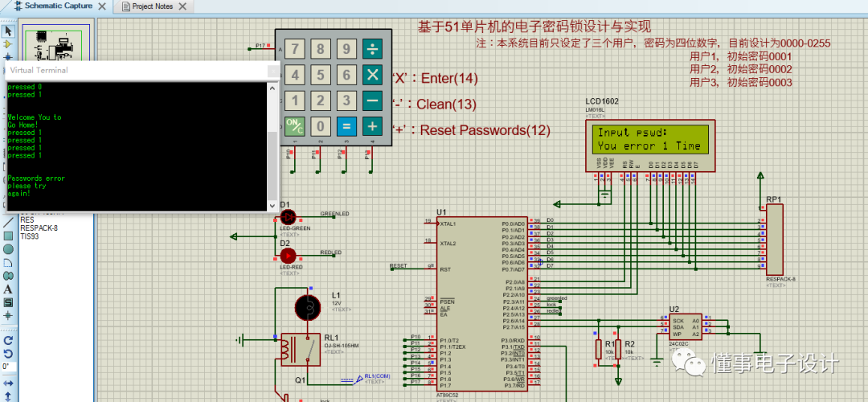Screen dimensions: 868x402
Task: Select the U1 AT89C52 microcontroller chip
Action: pos(481,304)
